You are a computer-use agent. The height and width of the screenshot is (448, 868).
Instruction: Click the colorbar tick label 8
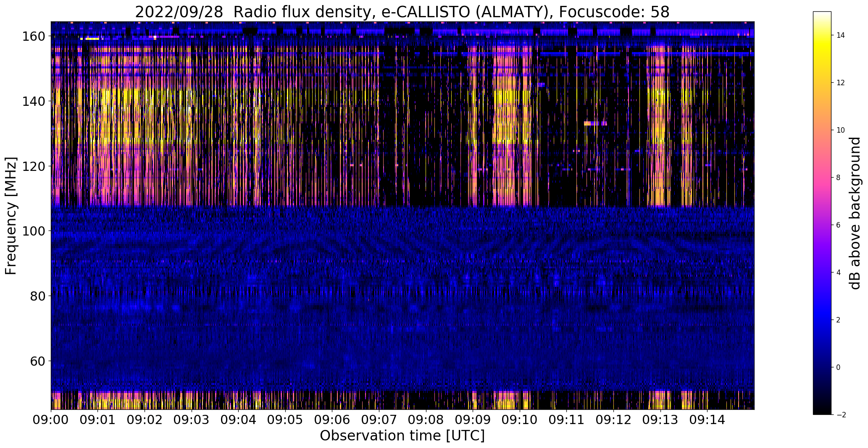tap(839, 178)
